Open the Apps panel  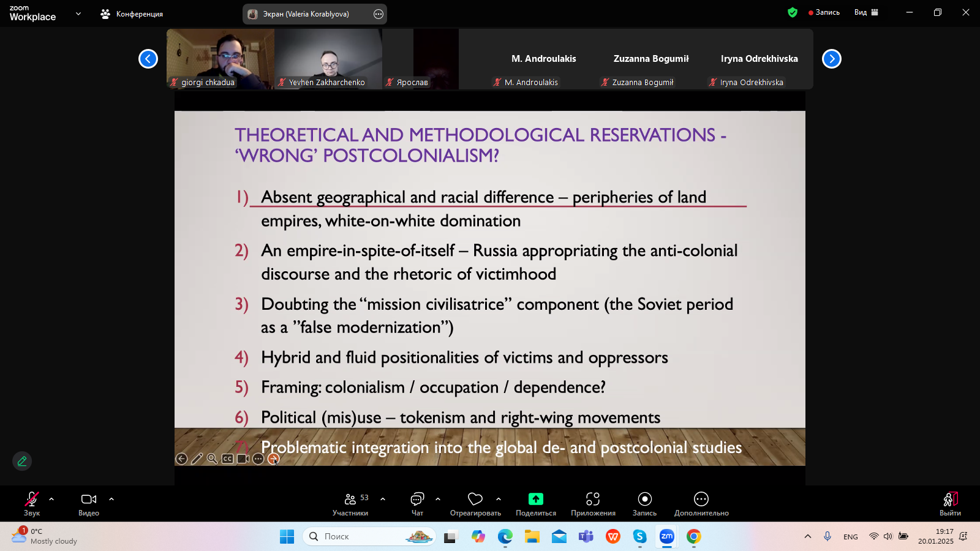pyautogui.click(x=593, y=500)
